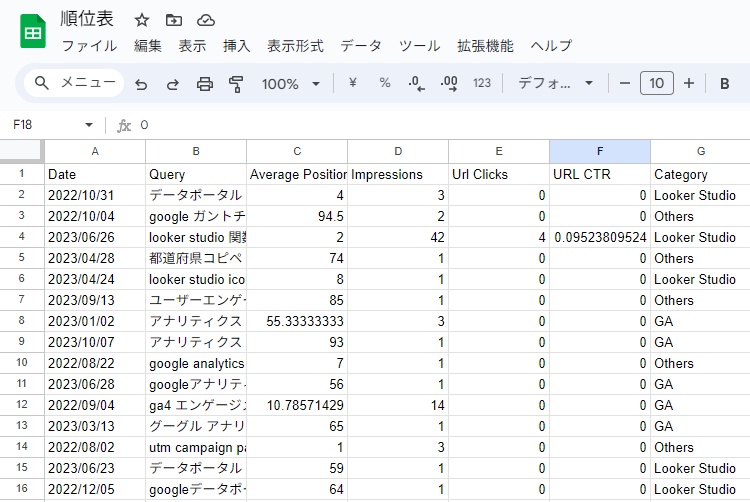Click cell 2022/10/31

pyautogui.click(x=95, y=195)
